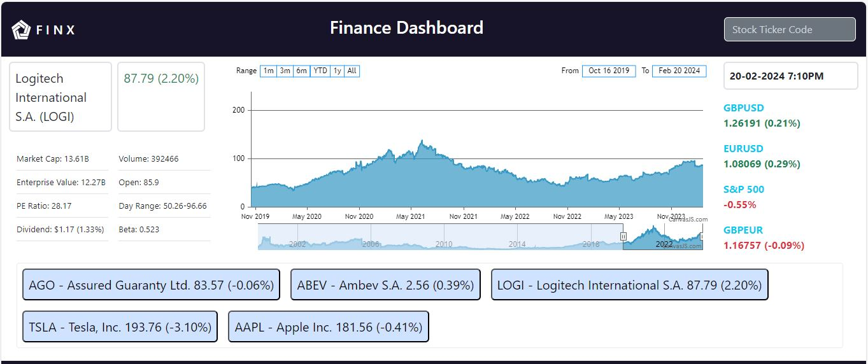Viewport: 868px width, 364px height.
Task: Click the Finance Dashboard title
Action: (406, 28)
